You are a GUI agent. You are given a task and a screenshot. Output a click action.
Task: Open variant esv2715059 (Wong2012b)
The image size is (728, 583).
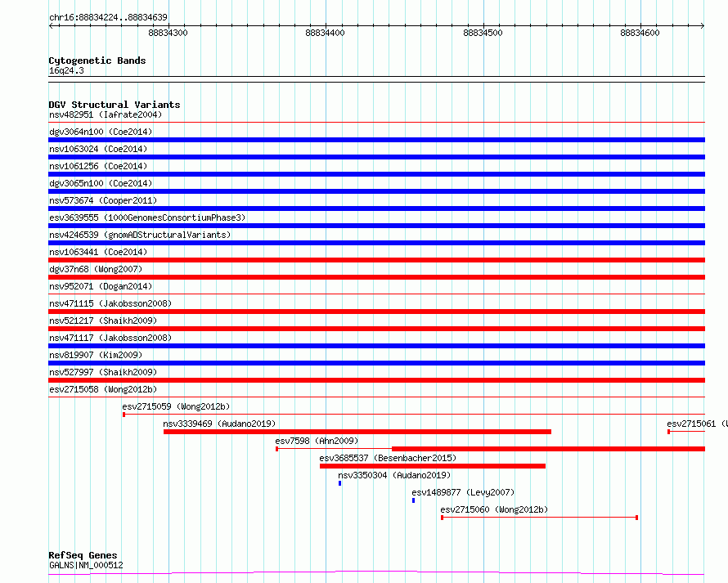(176, 406)
